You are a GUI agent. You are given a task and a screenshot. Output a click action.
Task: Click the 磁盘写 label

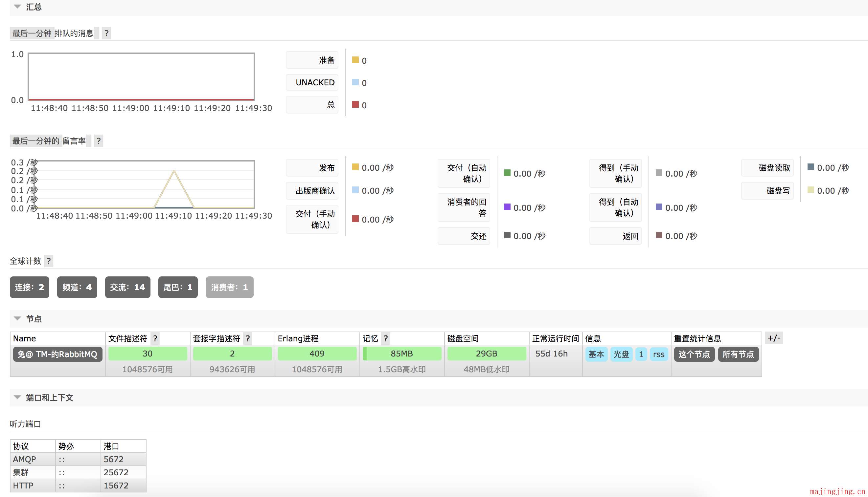coord(767,190)
